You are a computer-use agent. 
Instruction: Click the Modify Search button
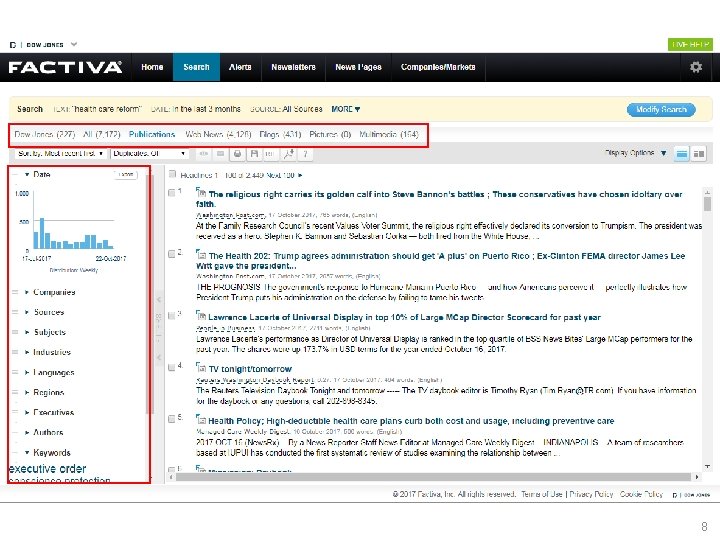661,109
